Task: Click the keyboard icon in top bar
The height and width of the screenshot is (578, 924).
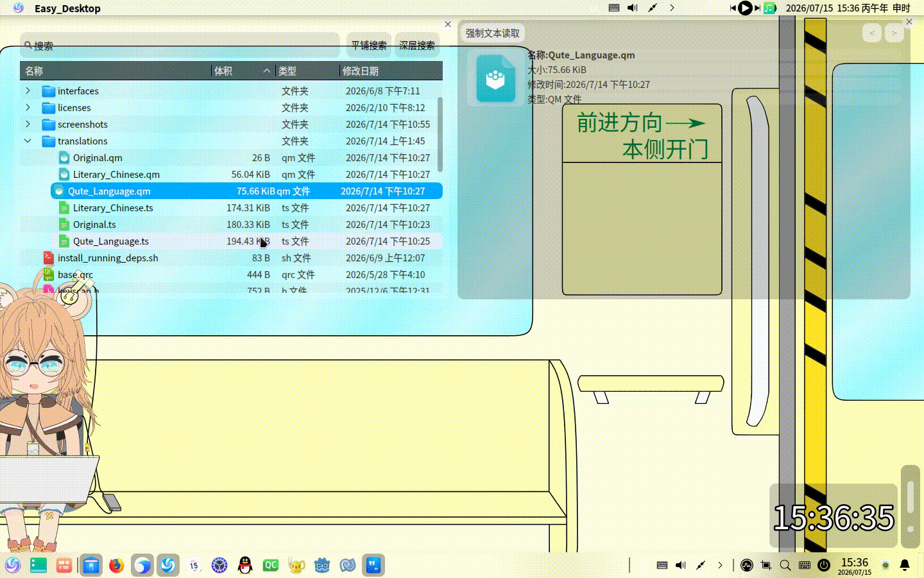Action: pos(614,8)
